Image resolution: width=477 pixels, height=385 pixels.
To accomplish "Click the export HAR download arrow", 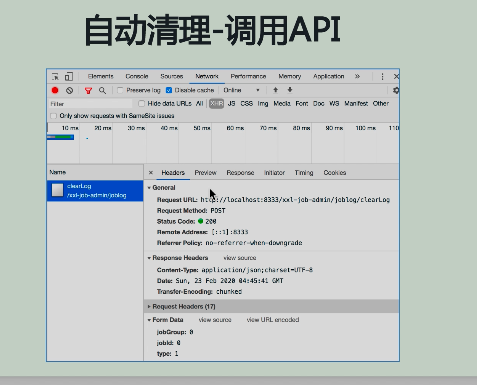I will pos(290,90).
